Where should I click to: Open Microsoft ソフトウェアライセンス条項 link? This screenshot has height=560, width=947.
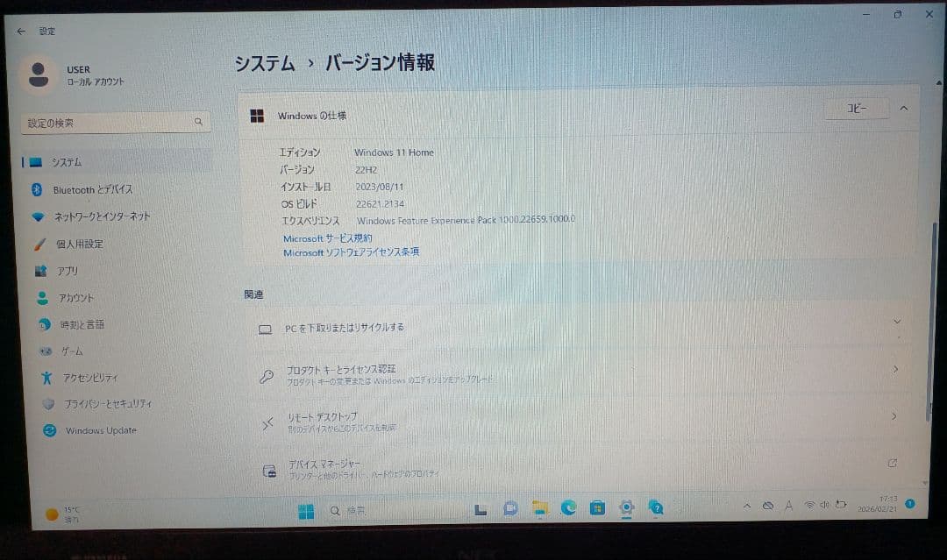(351, 252)
